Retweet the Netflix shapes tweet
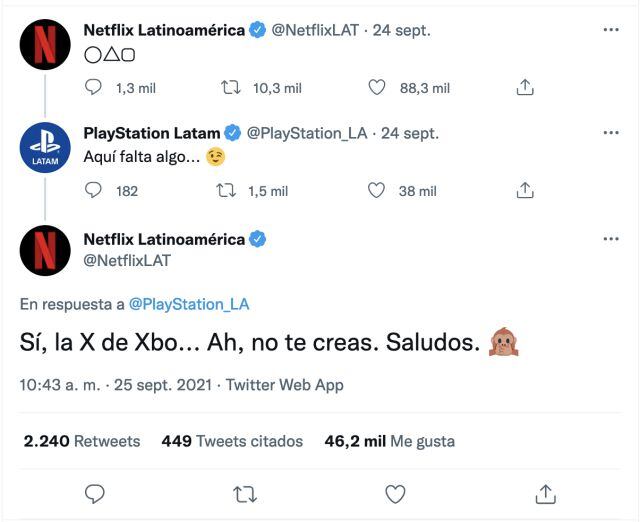Image resolution: width=640 pixels, height=522 pixels. point(231,88)
